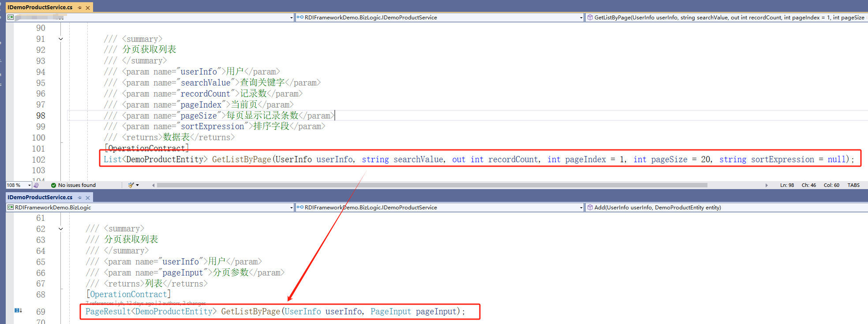This screenshot has width=868, height=324.
Task: Click the '分页获取列表' comment at line 63
Action: (x=131, y=239)
